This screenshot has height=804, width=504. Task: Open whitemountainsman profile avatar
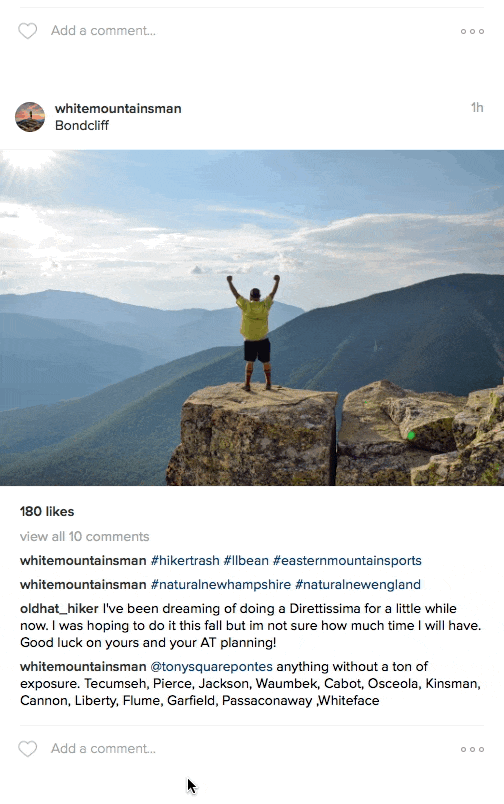coord(30,117)
